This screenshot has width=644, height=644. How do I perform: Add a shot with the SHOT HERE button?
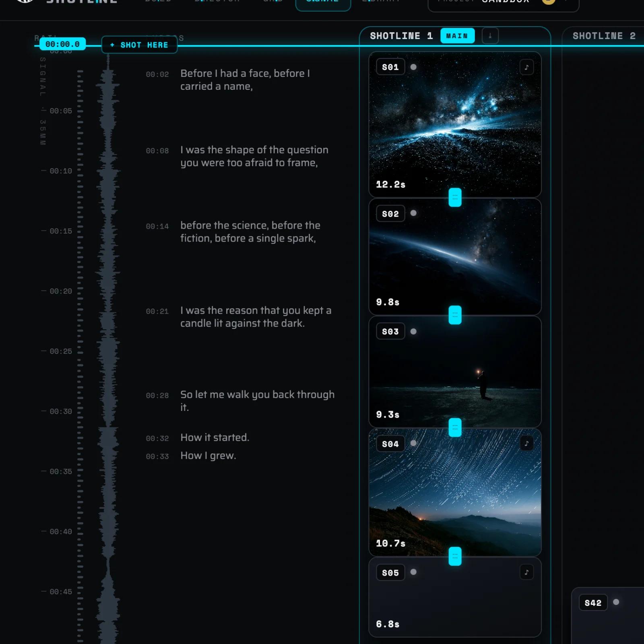139,45
